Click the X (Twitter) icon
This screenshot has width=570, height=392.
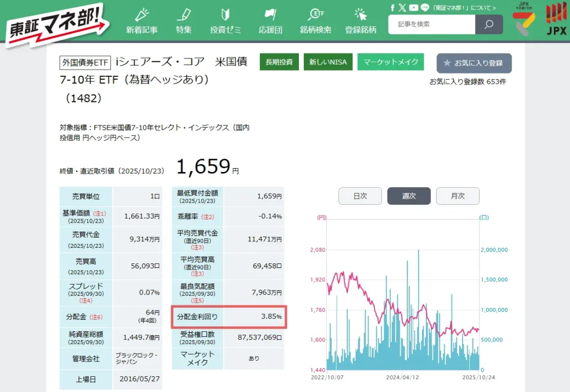click(402, 8)
